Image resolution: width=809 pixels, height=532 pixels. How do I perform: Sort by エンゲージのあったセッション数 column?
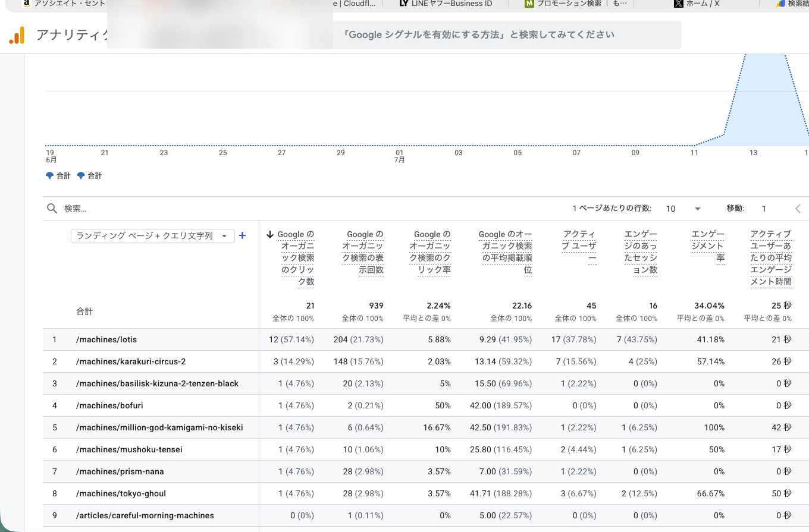(x=640, y=252)
